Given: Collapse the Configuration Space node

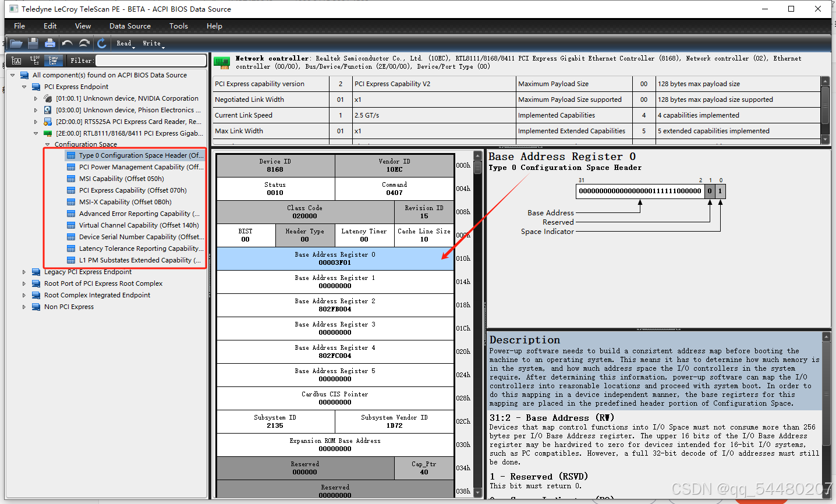Looking at the screenshot, I should click(x=48, y=144).
